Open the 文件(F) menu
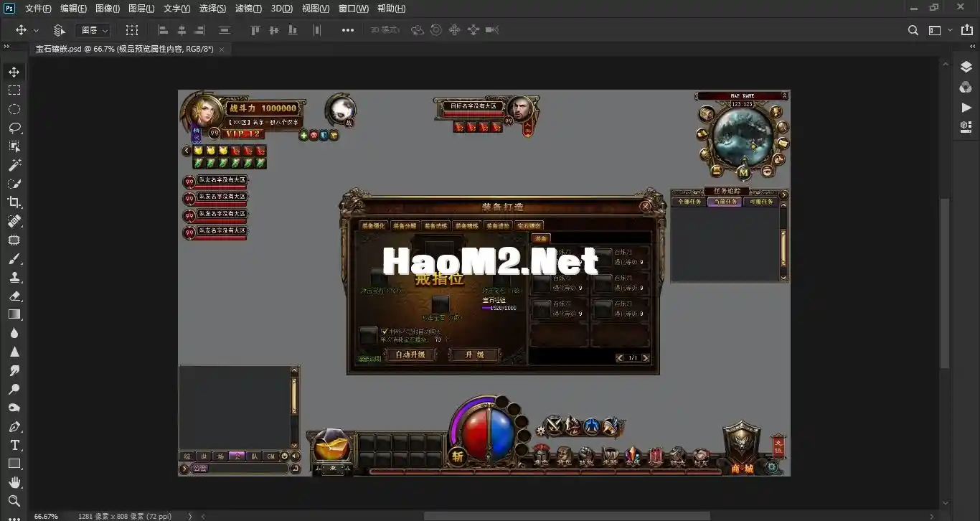Image resolution: width=980 pixels, height=521 pixels. 38,9
